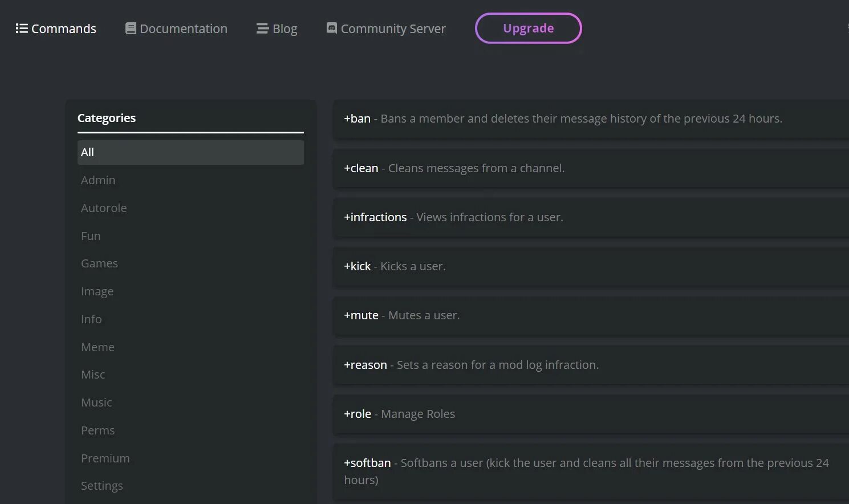Expand the +ban command entry

[591, 119]
